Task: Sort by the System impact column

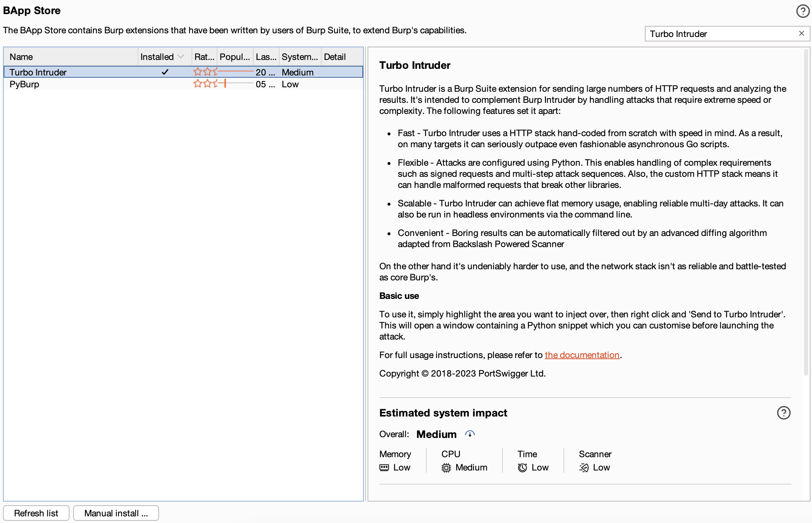Action: (x=300, y=57)
